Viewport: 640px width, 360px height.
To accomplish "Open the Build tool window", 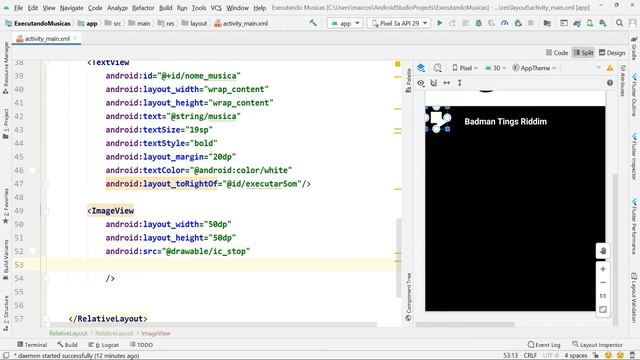I will [67, 344].
